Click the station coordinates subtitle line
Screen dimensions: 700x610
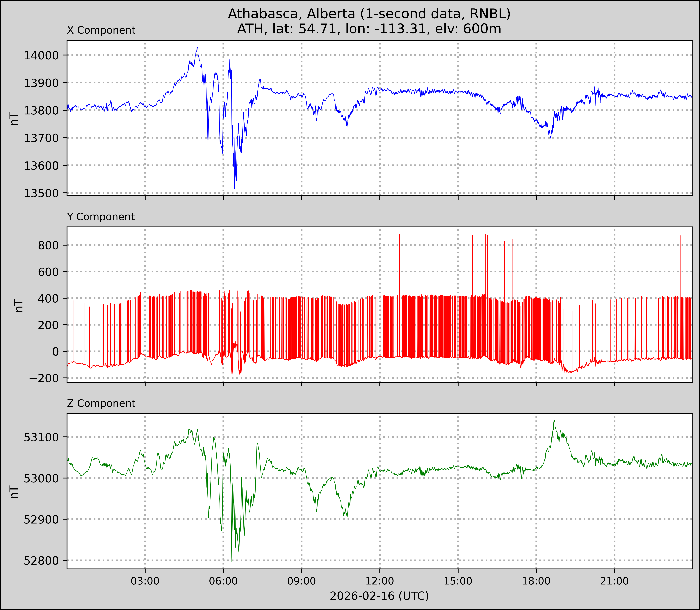(369, 29)
